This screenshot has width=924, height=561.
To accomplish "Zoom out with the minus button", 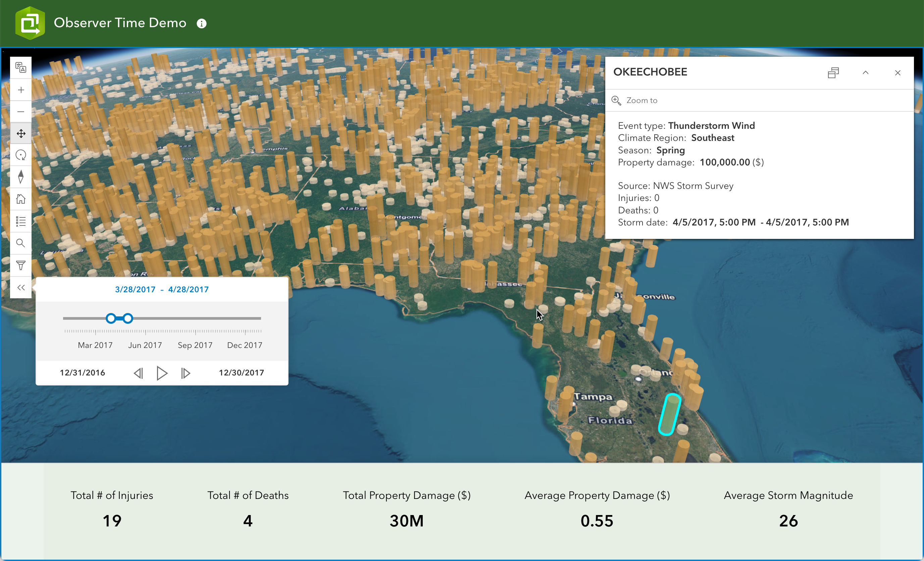I will coord(20,112).
